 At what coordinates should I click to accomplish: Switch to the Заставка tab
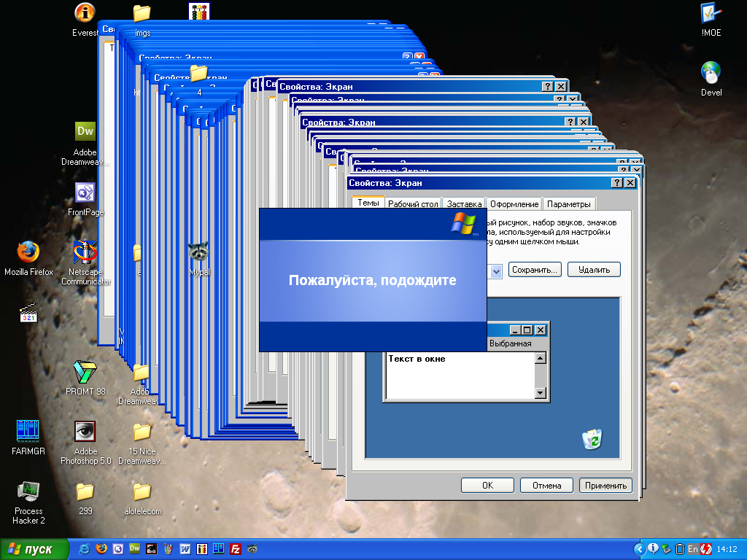tap(463, 204)
